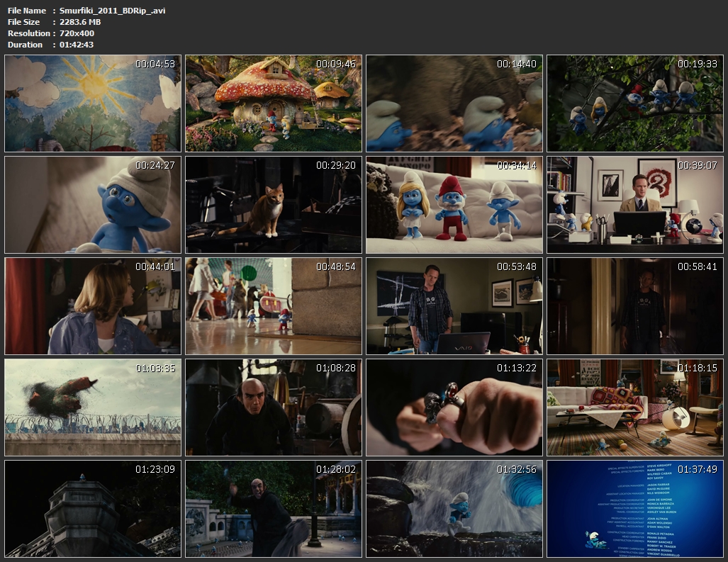Click the duration value 01:42:43
Image resolution: width=728 pixels, height=562 pixels.
(x=77, y=45)
